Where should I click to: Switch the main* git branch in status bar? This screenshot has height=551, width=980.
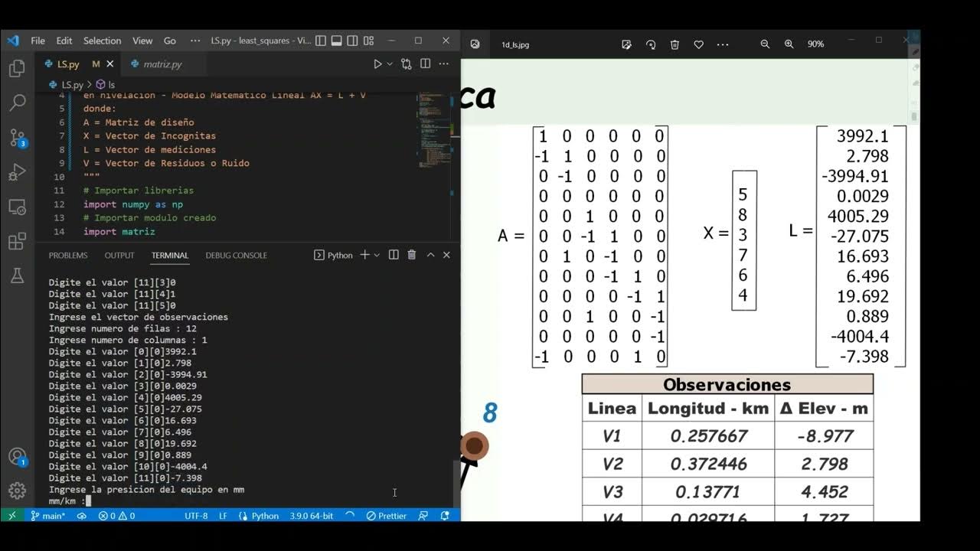47,516
